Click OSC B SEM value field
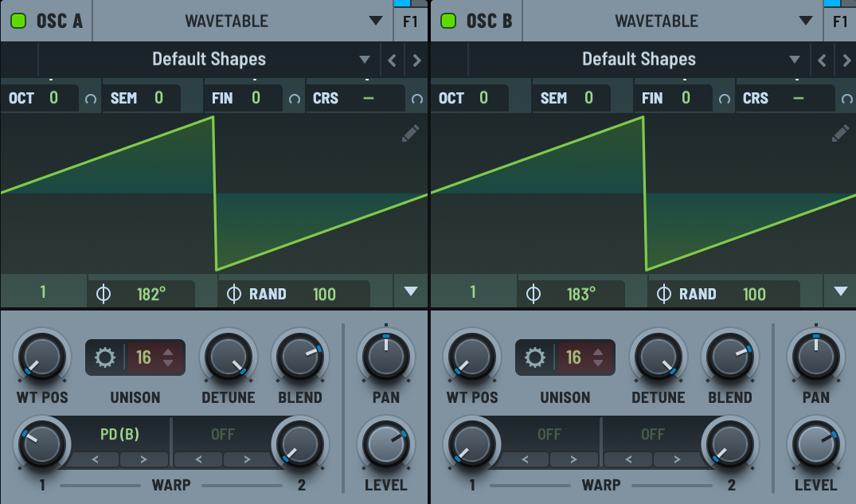The height and width of the screenshot is (504, 856). 572,98
